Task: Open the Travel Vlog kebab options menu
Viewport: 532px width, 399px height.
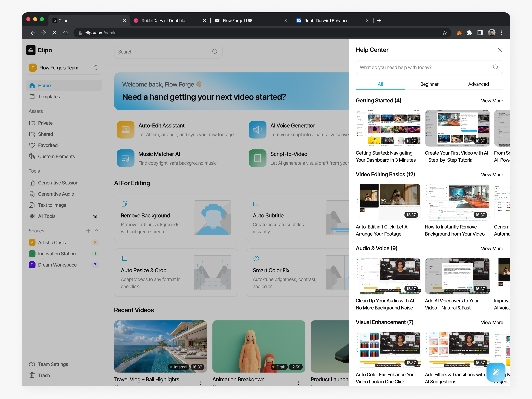Action: pyautogui.click(x=200, y=383)
